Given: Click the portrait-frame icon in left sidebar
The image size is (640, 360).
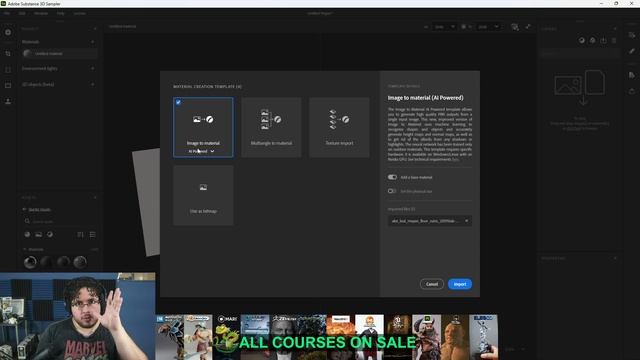Looking at the screenshot, I should click(8, 69).
